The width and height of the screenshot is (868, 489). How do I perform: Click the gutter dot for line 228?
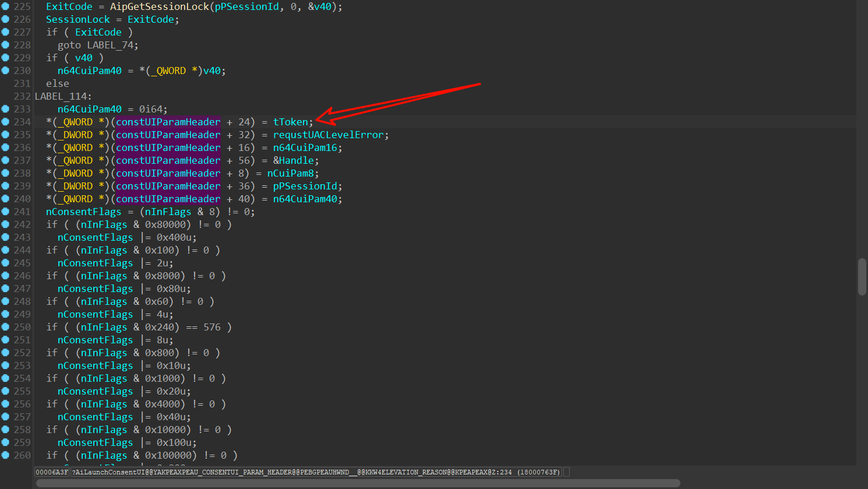click(5, 45)
